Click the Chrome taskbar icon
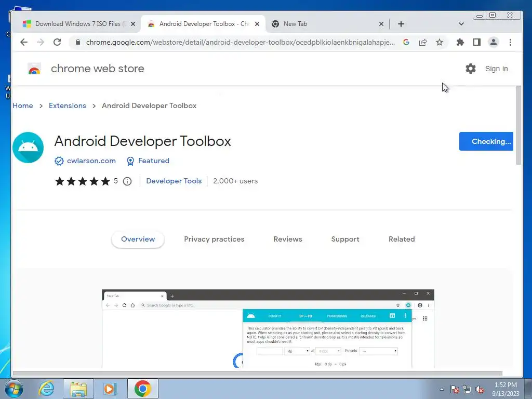Viewport: 532px width, 399px height. click(x=143, y=389)
